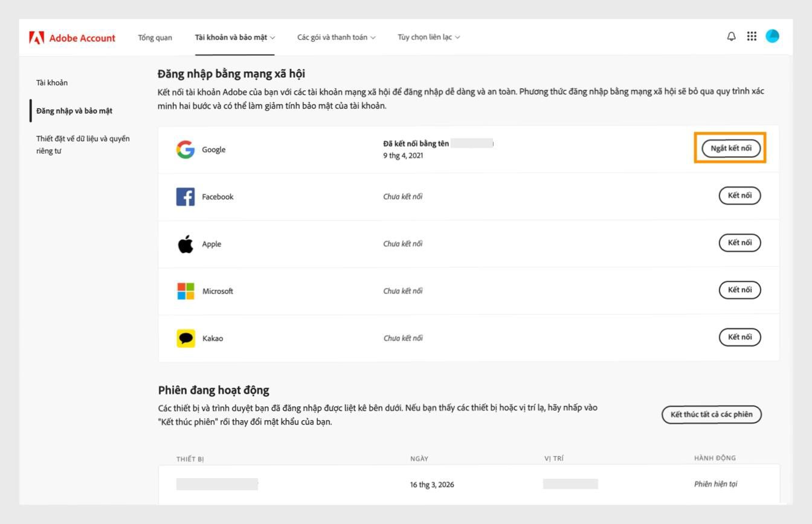
Task: Select Đăng nhập và bảo mật sidebar item
Action: 74,110
